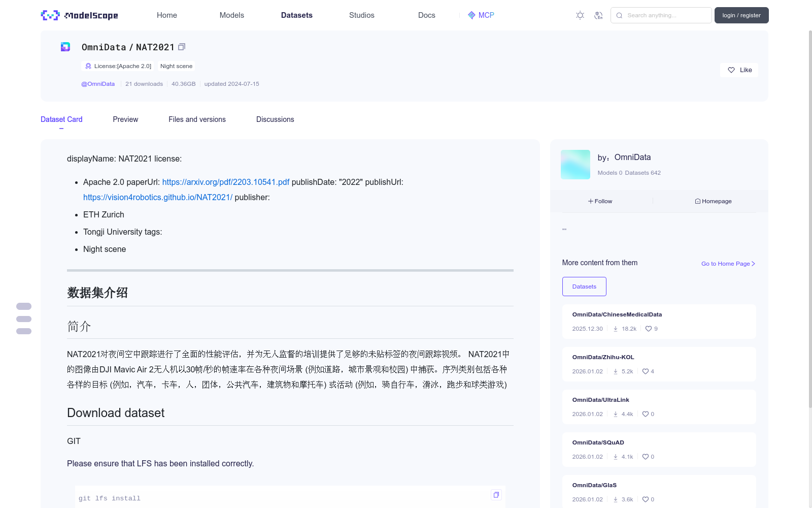Open the floating table-of-contents widget
Viewport: 812px width, 508px height.
coord(24,319)
